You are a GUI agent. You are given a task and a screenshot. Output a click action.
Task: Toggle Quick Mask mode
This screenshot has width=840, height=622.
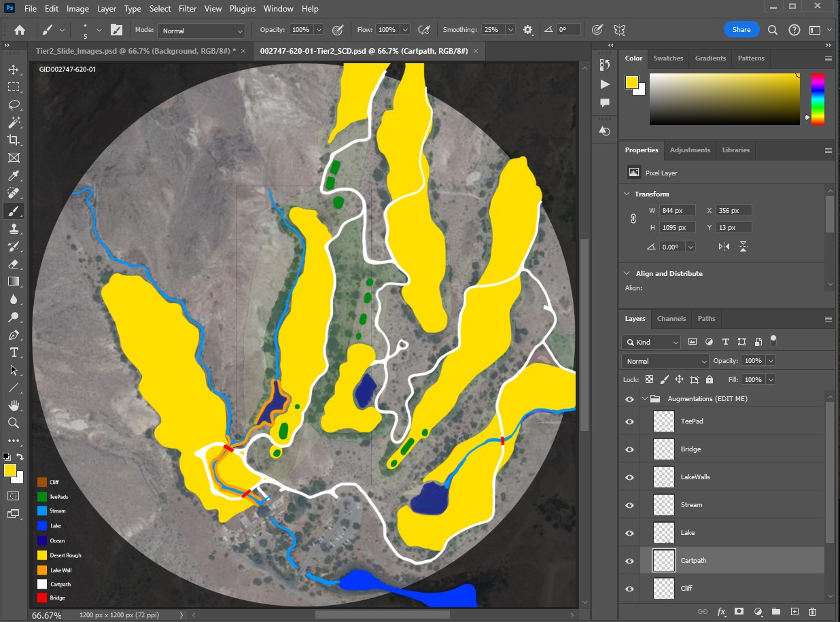pyautogui.click(x=13, y=496)
